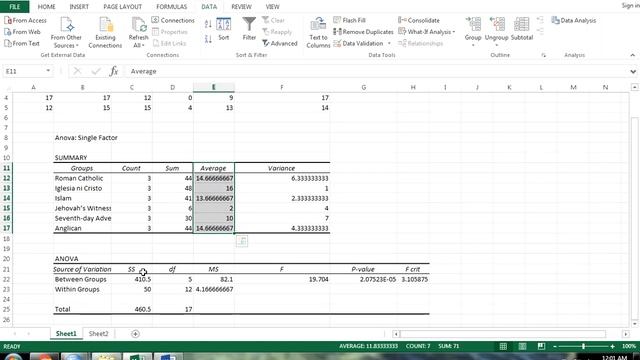Open Data Analysis tools
The height and width of the screenshot is (360, 640).
coord(573,20)
